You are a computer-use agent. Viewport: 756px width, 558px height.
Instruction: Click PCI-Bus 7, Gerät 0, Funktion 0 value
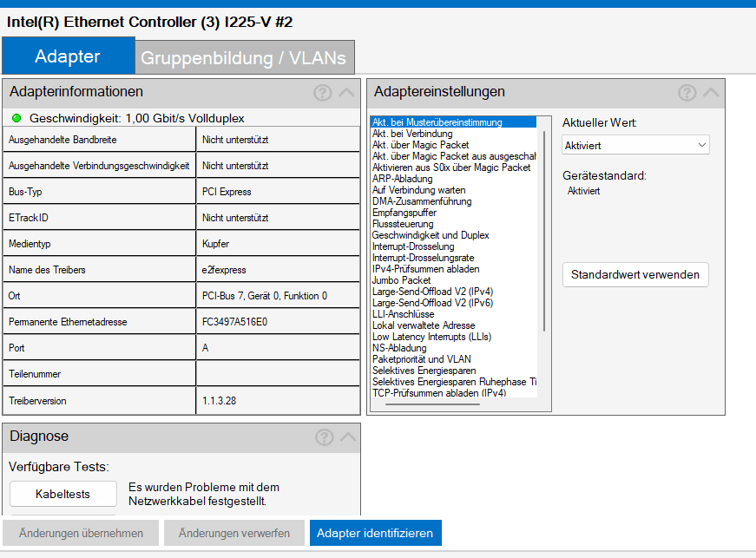pos(264,296)
